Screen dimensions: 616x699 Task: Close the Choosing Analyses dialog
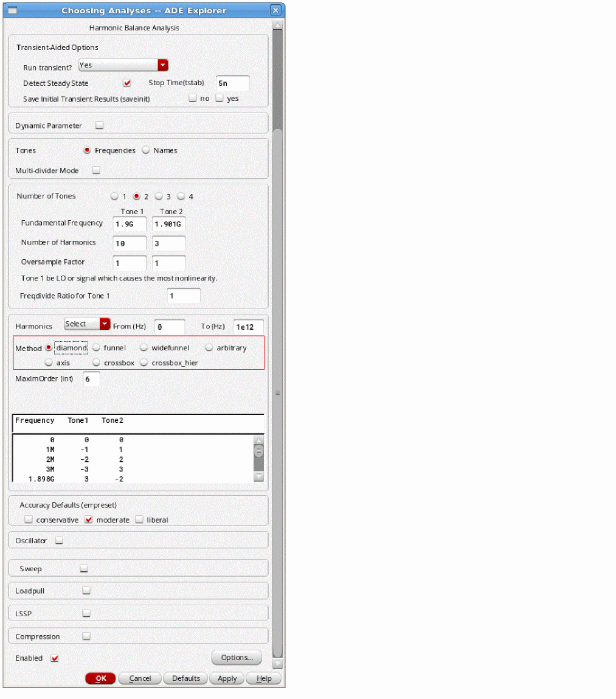275,10
